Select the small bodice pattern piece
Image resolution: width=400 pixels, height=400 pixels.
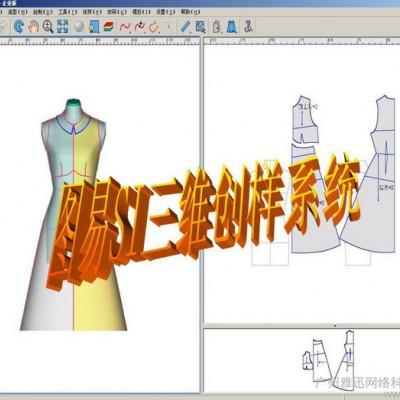(x=304, y=119)
